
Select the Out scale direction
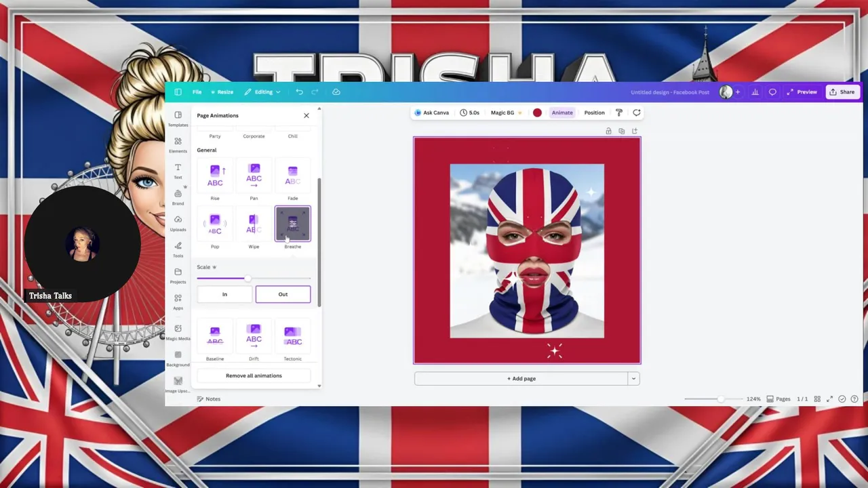pos(283,294)
